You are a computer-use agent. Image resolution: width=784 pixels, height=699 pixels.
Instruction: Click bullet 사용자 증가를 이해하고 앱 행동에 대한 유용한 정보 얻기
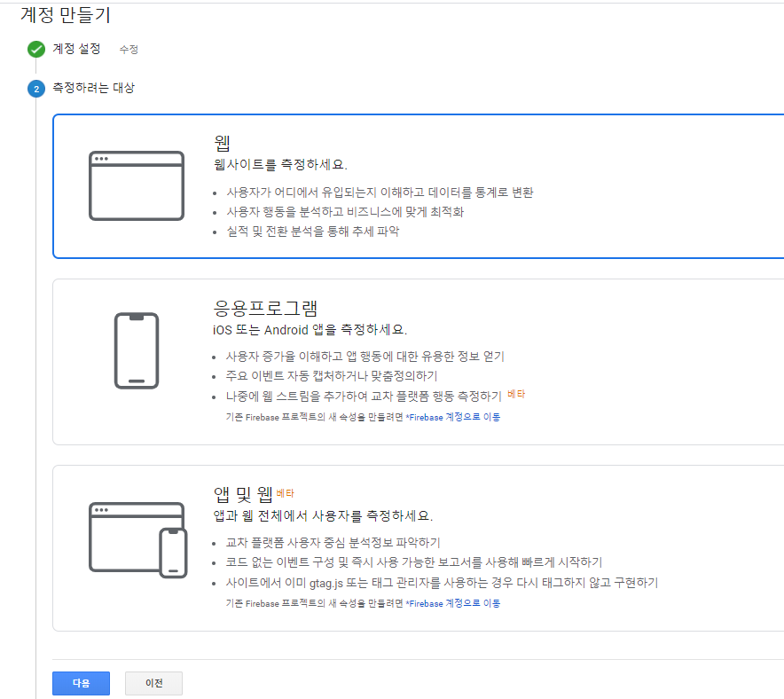(x=365, y=357)
